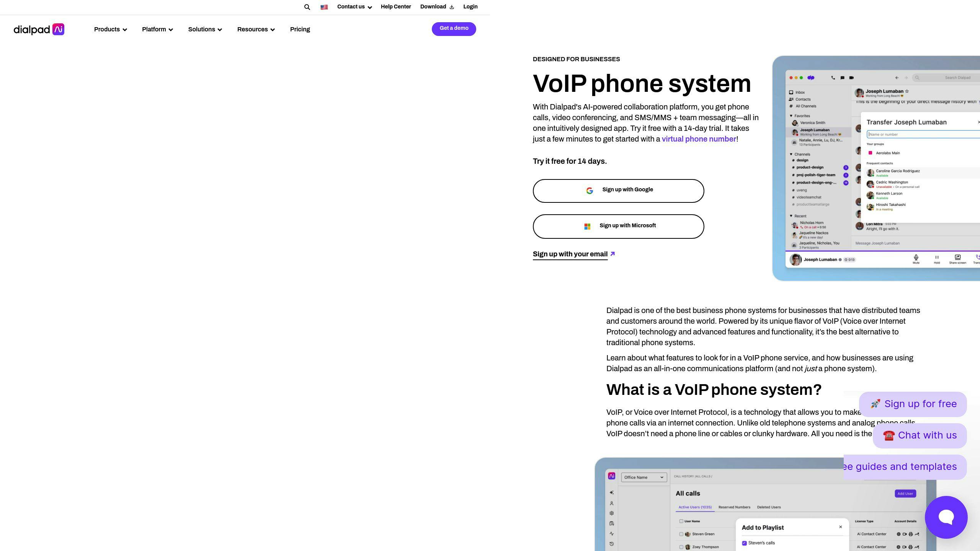Viewport: 980px width, 551px height.
Task: Click the Get a demo button
Action: [454, 28]
